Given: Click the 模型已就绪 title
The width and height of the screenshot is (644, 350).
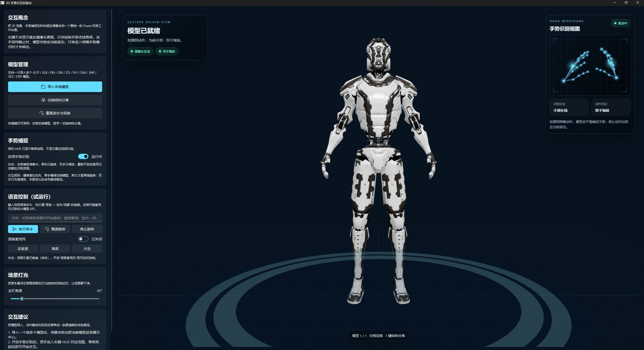Looking at the screenshot, I should tap(144, 31).
